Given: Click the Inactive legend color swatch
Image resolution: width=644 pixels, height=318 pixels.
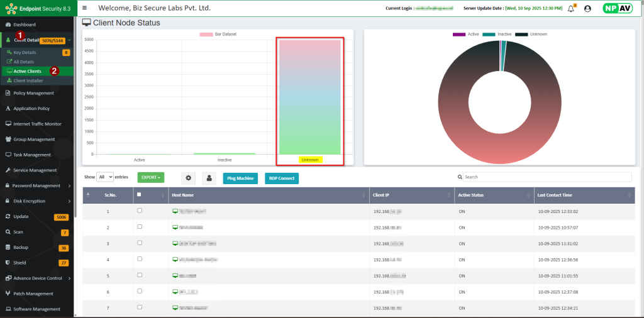Looking at the screenshot, I should [x=488, y=34].
